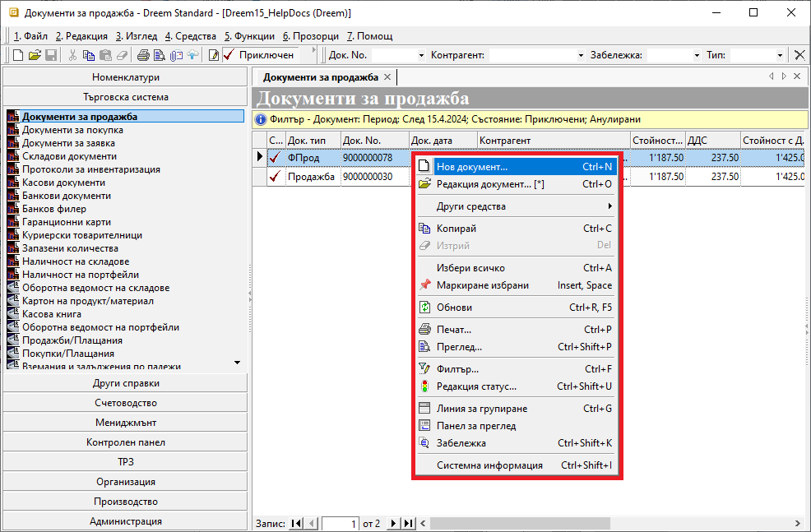Screen dimensions: 811x532
Task: Toggle status checkmark in Продажба row
Action: [276, 176]
